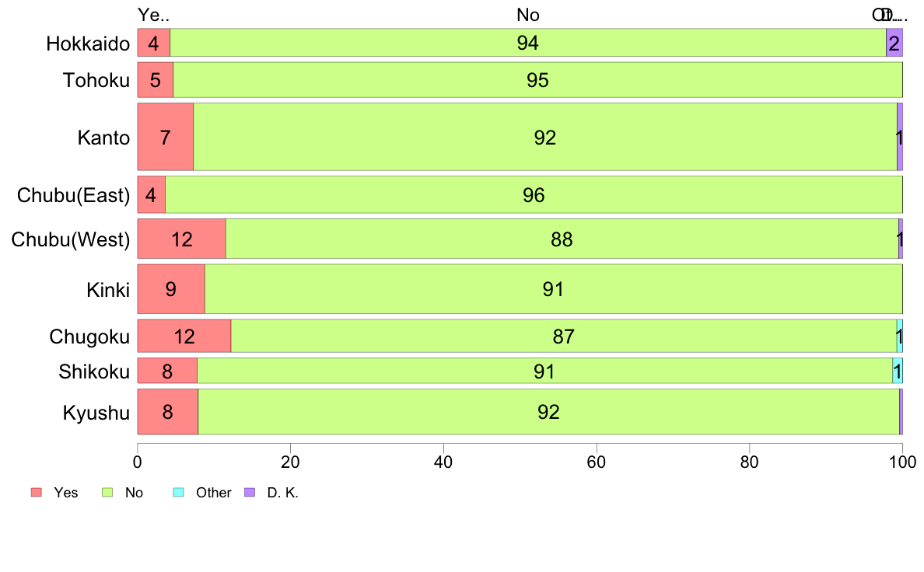Select the Shikoku cyan Other segment
Screen dimensions: 924x572
click(898, 371)
